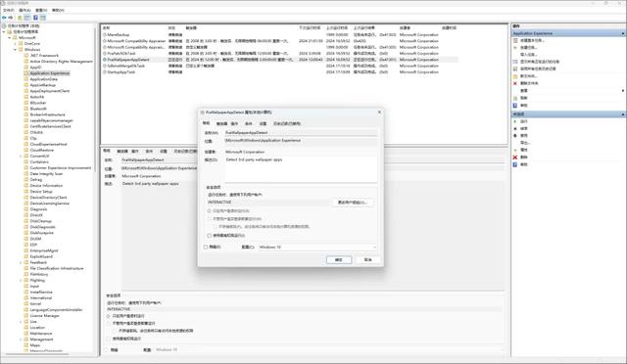The image size is (627, 364).
Task: Select run-only-when-logged-on radio in properties dialog
Action: coord(209,210)
